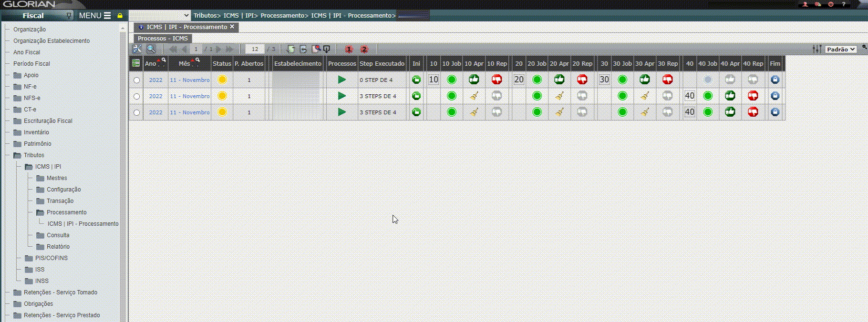Click the Fim lock icon in second row
The height and width of the screenshot is (322, 868).
775,96
